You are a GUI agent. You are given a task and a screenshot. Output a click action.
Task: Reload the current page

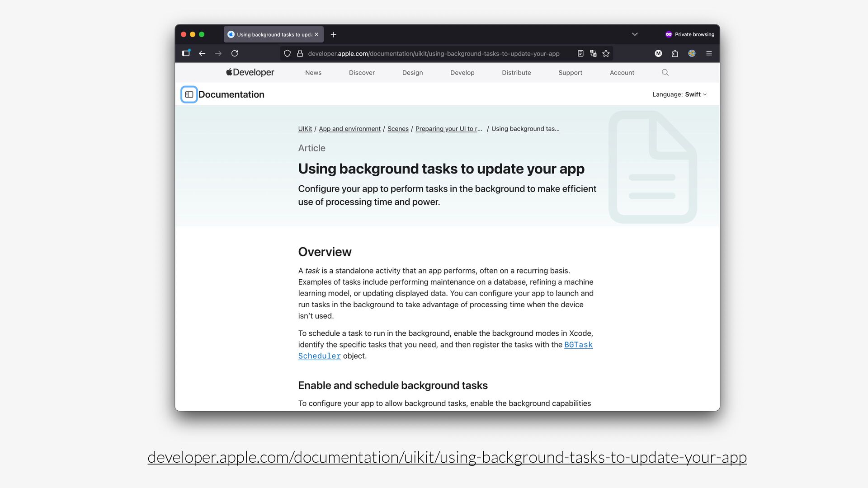coord(235,53)
